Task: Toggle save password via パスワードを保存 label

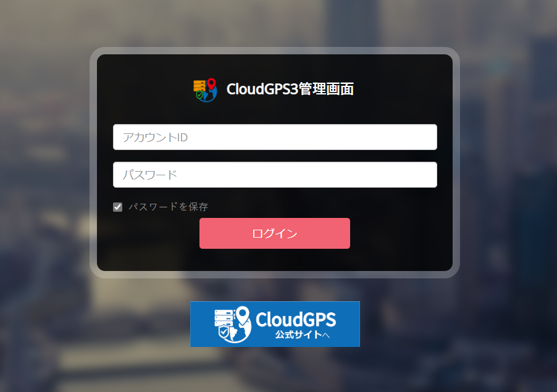Action: point(168,207)
